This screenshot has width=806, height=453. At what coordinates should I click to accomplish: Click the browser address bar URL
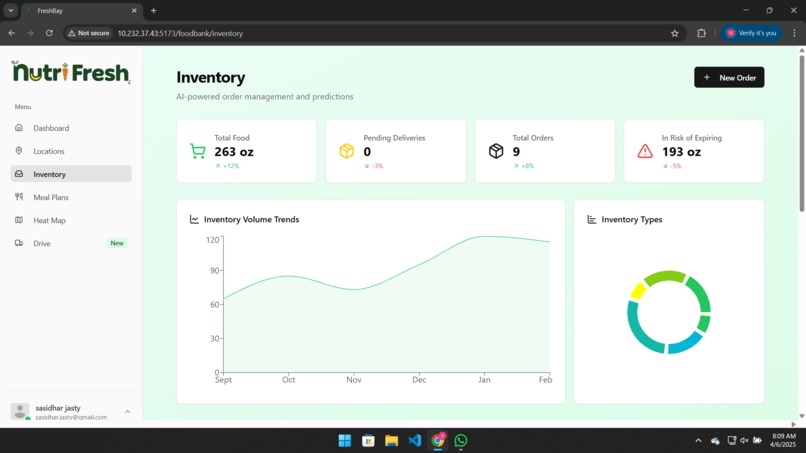tap(180, 33)
